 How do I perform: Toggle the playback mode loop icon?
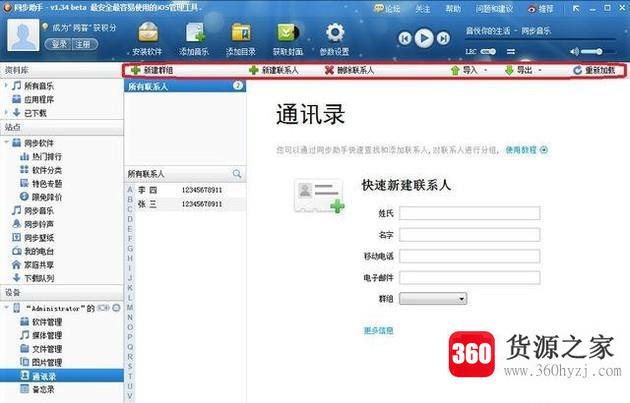[x=511, y=51]
